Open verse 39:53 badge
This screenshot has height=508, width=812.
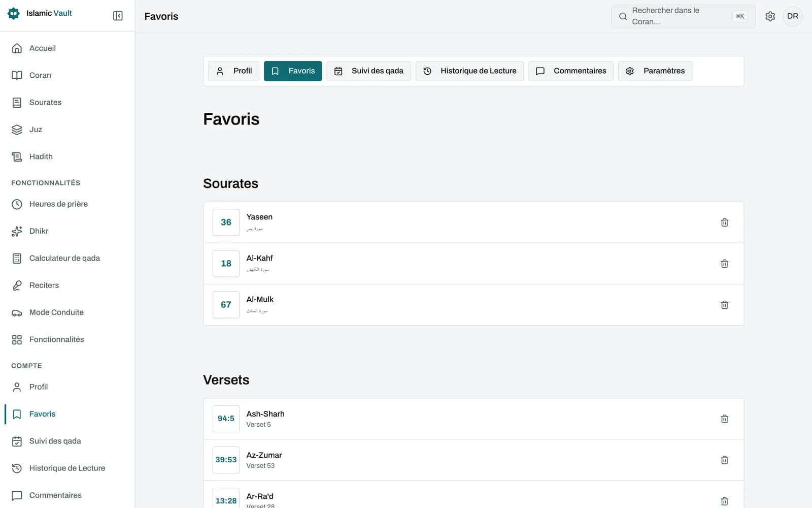pyautogui.click(x=226, y=460)
